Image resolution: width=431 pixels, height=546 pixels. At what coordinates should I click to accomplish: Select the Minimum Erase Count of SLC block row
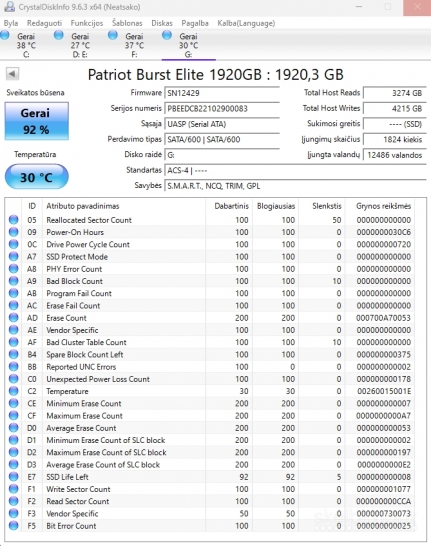tap(210, 440)
